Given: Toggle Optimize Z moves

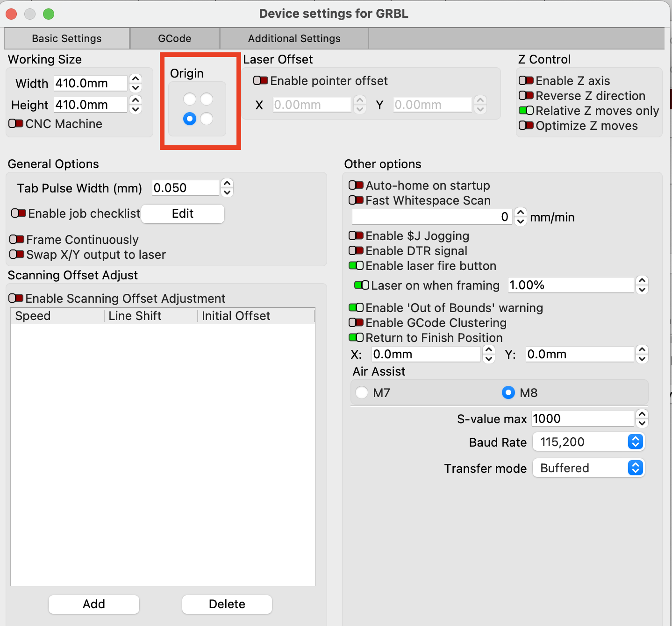Looking at the screenshot, I should click(526, 126).
